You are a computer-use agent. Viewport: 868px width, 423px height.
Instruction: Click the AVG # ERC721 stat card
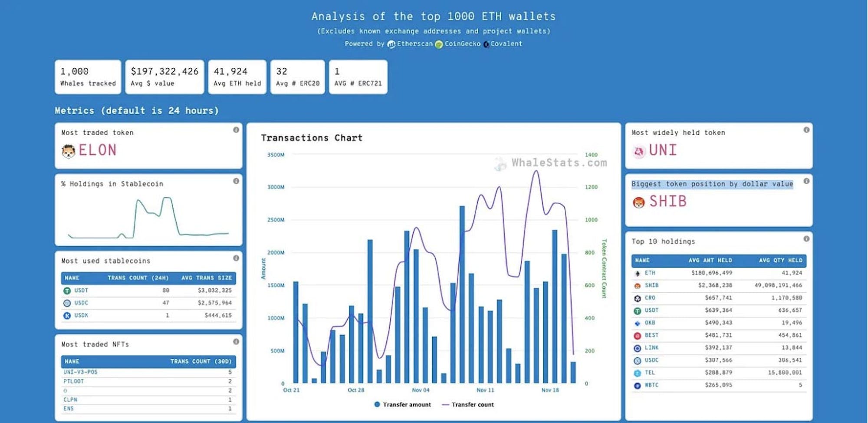[358, 77]
